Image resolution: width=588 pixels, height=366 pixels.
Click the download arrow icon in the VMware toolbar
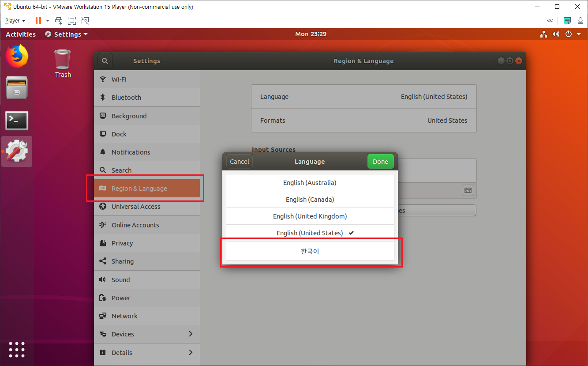point(581,21)
